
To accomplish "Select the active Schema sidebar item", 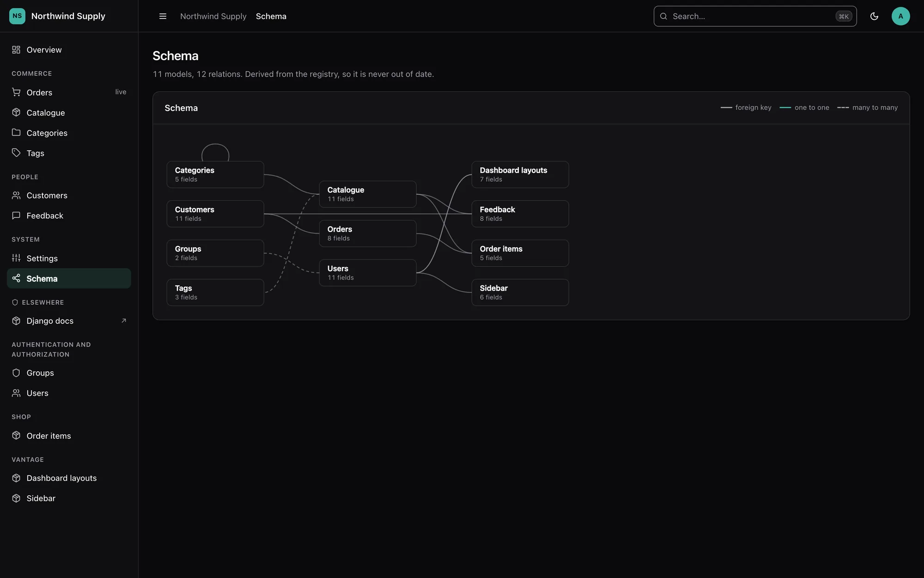I will pos(69,278).
